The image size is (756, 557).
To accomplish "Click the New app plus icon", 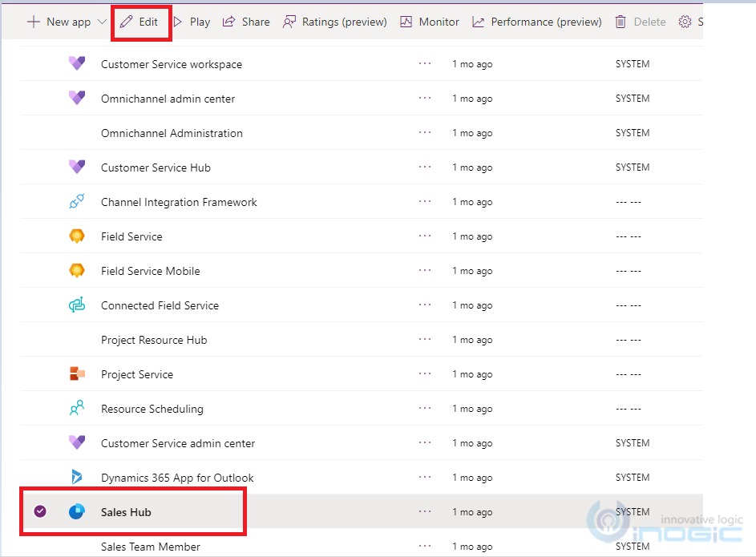I will click(x=33, y=22).
